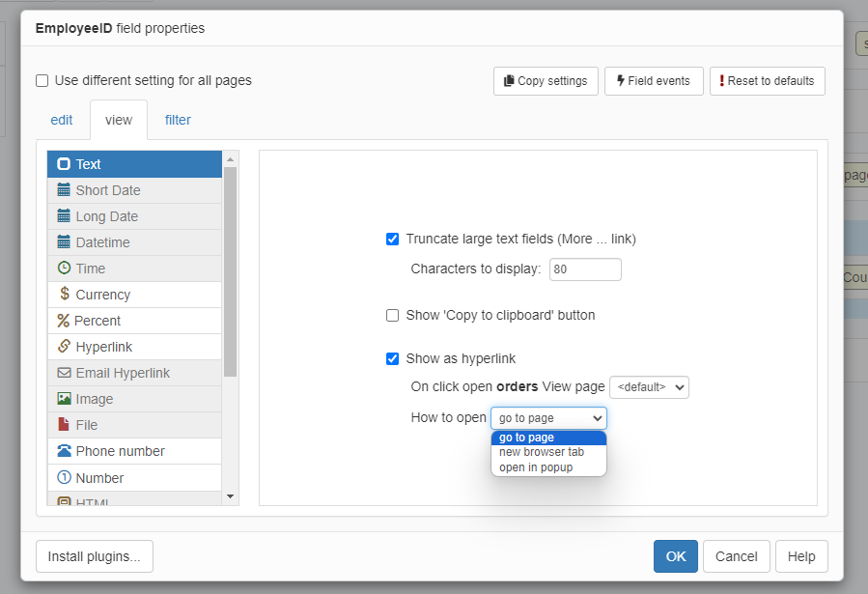Image resolution: width=868 pixels, height=594 pixels.
Task: Enable Show 'Copy to clipboard' button
Action: (x=392, y=316)
